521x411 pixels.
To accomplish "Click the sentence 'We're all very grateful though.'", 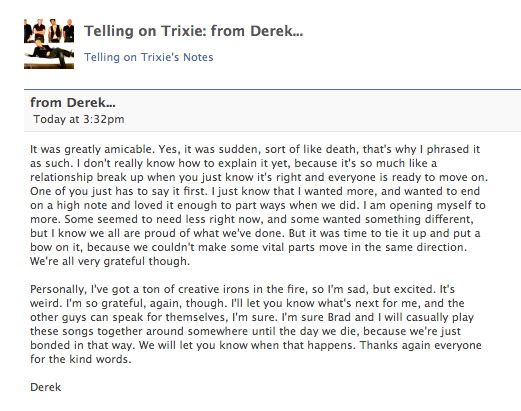I will tap(110, 261).
